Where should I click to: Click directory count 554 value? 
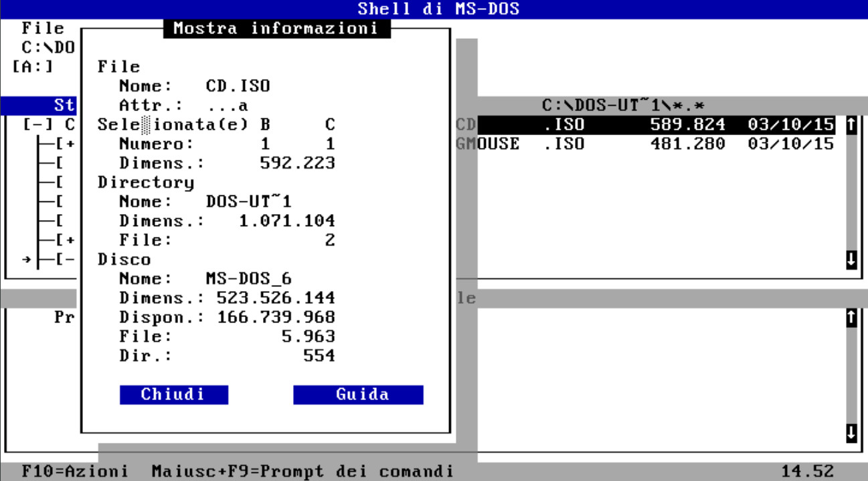[319, 356]
